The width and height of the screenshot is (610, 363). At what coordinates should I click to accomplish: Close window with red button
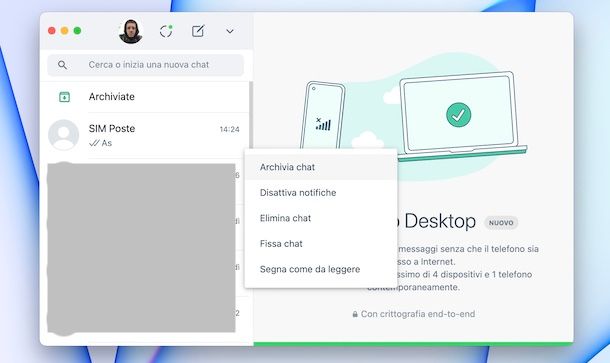tap(52, 31)
